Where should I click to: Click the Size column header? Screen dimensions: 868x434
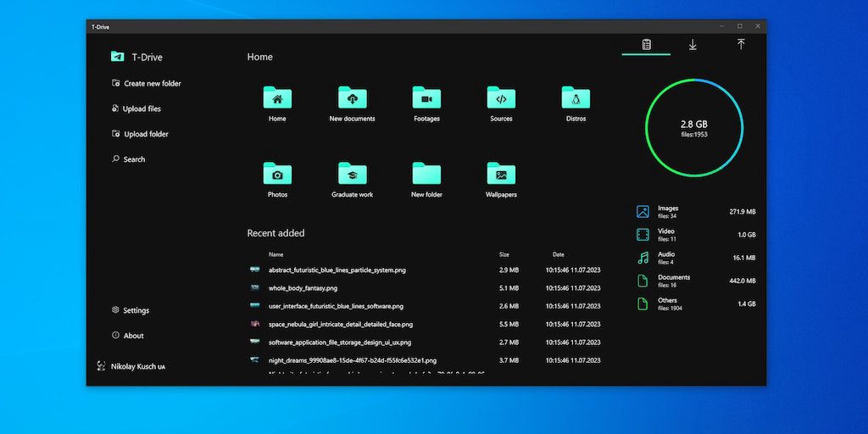point(504,254)
